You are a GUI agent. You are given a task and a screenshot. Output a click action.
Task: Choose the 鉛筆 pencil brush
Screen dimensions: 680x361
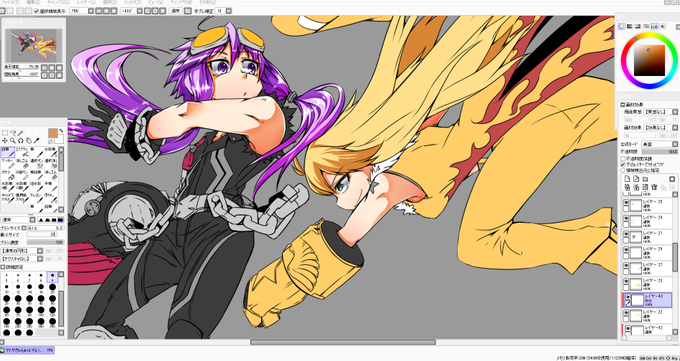[8, 152]
